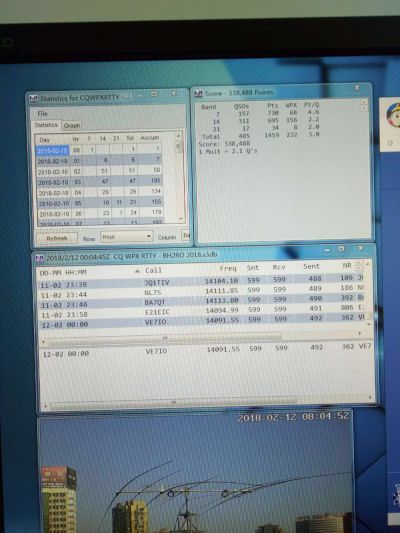This screenshot has height=533, width=400.
Task: Click the Accum column header
Action: click(150, 138)
